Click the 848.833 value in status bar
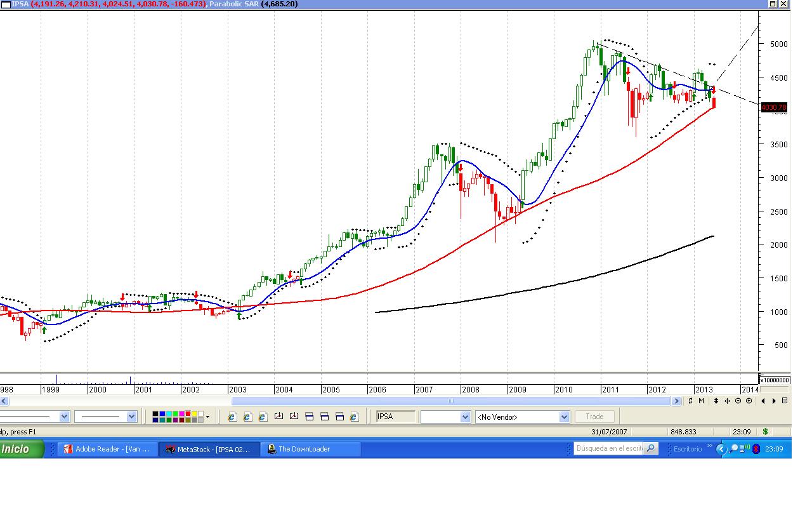Image resolution: width=812 pixels, height=508 pixels. coord(683,432)
